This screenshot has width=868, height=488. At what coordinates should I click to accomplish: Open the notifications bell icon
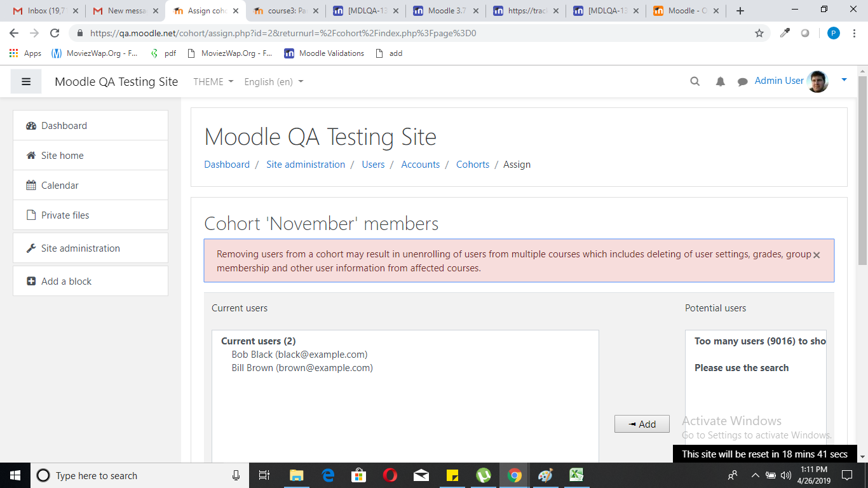pyautogui.click(x=720, y=81)
